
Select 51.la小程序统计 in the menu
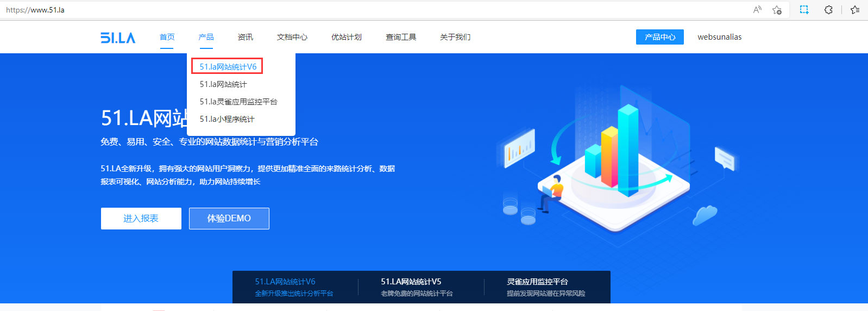(227, 119)
